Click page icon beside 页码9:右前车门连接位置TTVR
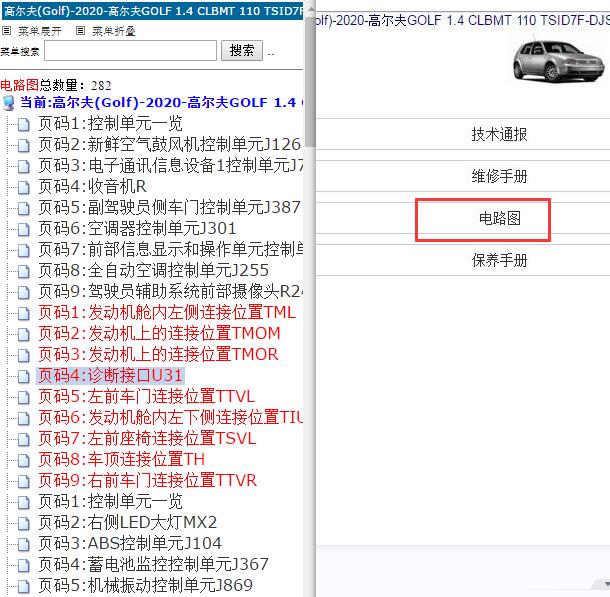The image size is (610, 597). tap(24, 481)
